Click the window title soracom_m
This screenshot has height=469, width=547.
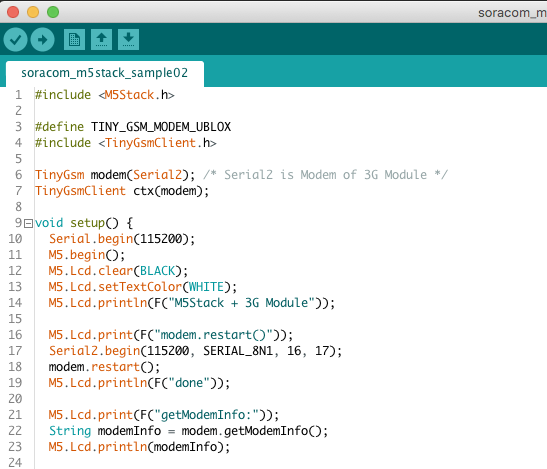click(x=512, y=13)
